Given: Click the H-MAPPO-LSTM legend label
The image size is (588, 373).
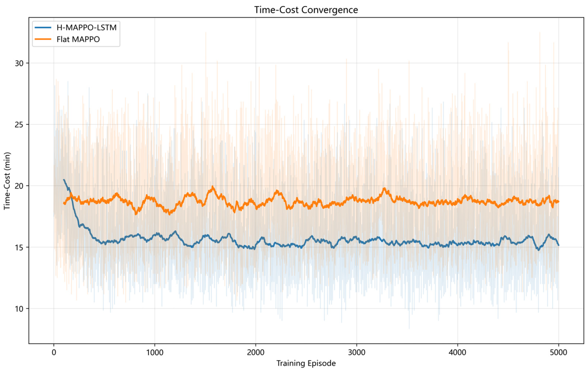Looking at the screenshot, I should (x=87, y=28).
